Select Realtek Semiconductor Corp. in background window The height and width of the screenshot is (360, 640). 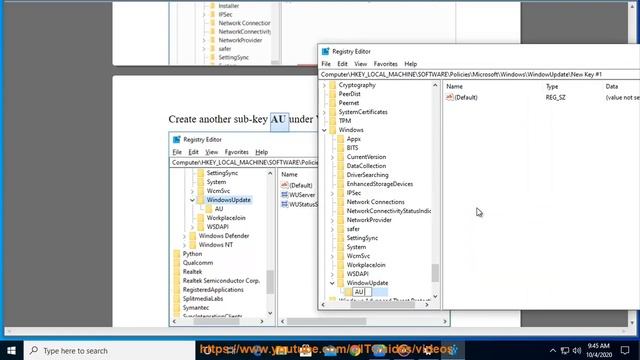[221, 280]
